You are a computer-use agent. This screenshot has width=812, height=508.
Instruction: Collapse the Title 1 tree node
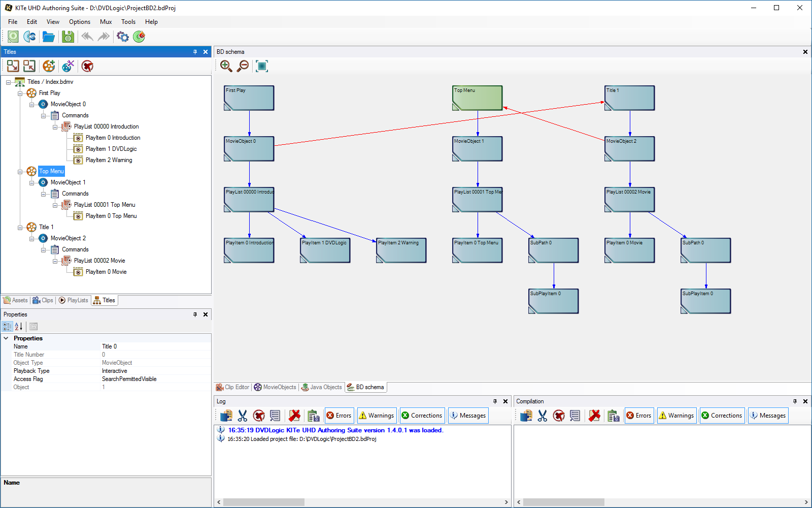pyautogui.click(x=20, y=228)
